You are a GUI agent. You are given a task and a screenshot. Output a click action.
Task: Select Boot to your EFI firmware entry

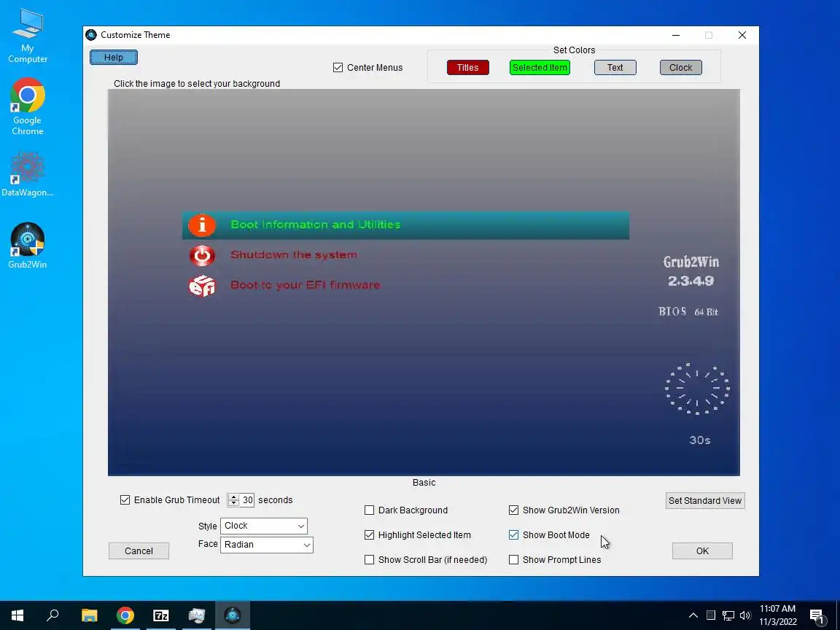pyautogui.click(x=306, y=285)
